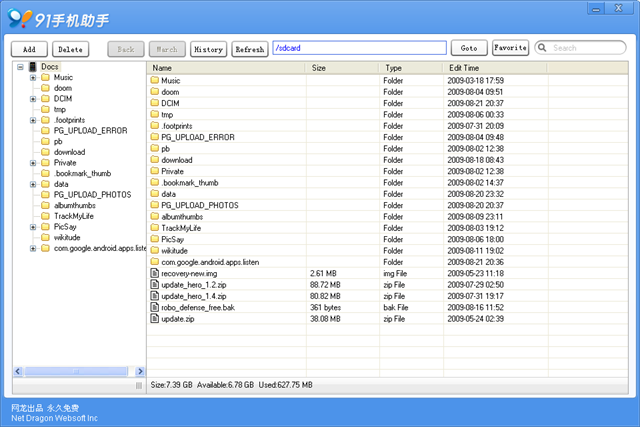Screen dimensions: 640x427
Task: Click tmp folder icon in file list
Action: click(155, 114)
